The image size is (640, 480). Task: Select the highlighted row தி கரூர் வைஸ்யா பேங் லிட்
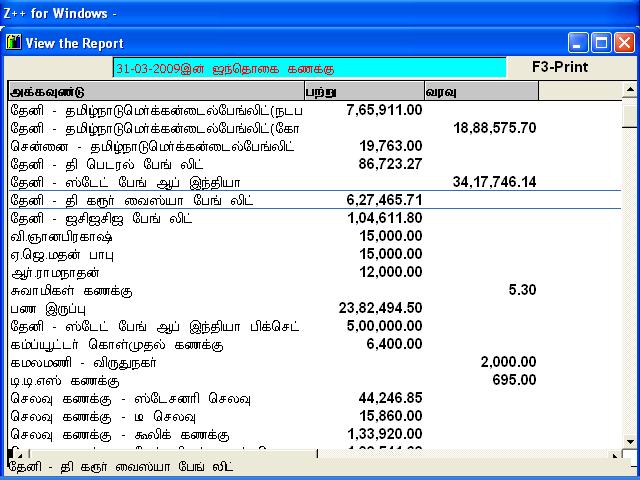click(x=315, y=200)
